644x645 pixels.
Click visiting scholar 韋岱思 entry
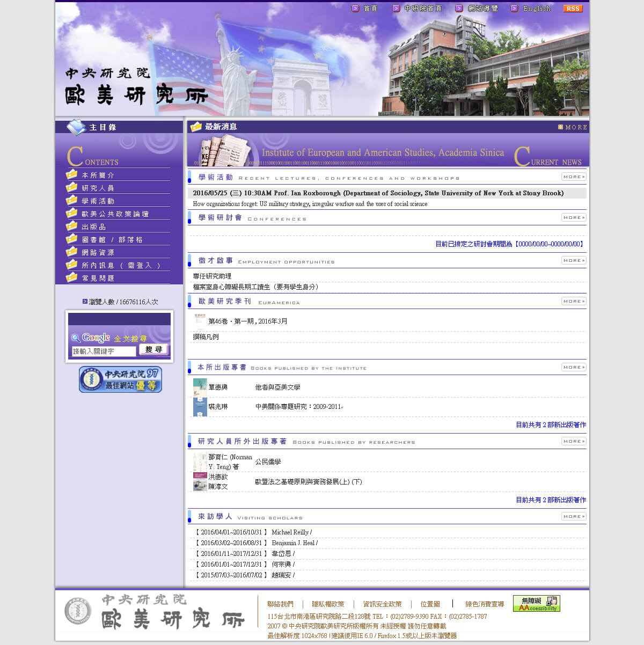(x=245, y=554)
